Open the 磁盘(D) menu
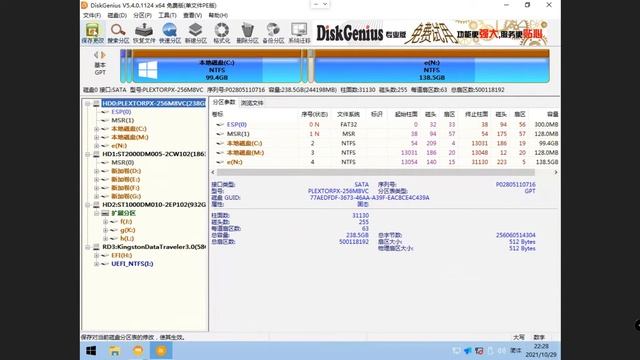The height and width of the screenshot is (360, 640). [x=117, y=15]
